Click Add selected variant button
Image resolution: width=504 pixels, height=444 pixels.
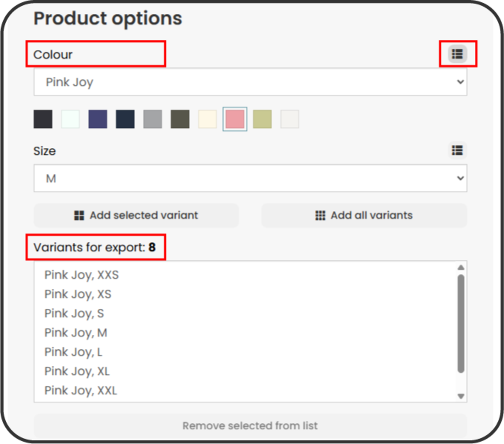click(x=136, y=215)
